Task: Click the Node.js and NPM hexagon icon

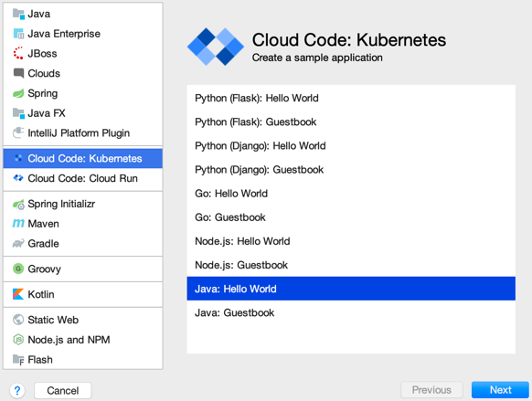Action: [18, 339]
